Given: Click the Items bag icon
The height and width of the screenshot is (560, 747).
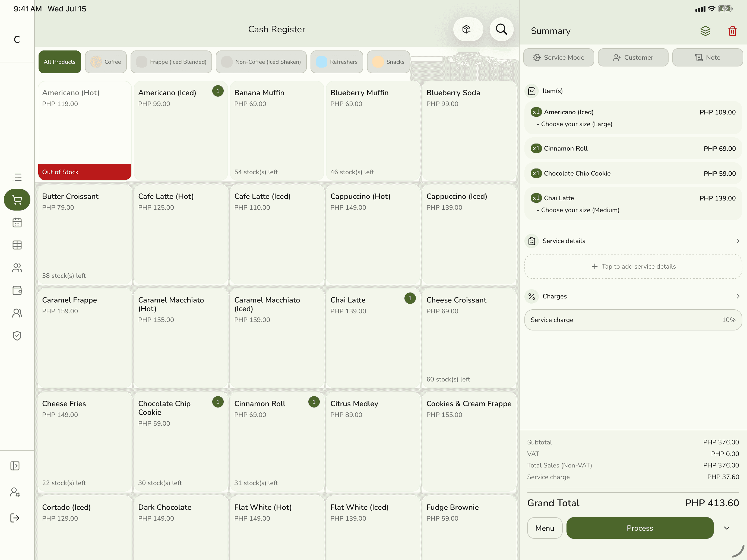Looking at the screenshot, I should (x=531, y=91).
